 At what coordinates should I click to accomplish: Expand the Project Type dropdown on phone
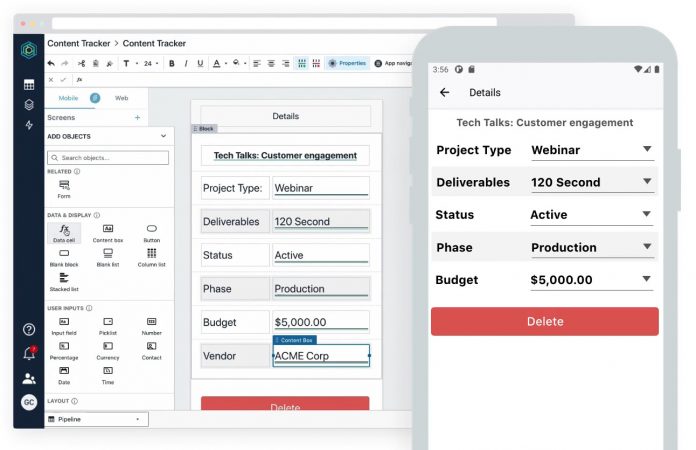click(x=647, y=149)
